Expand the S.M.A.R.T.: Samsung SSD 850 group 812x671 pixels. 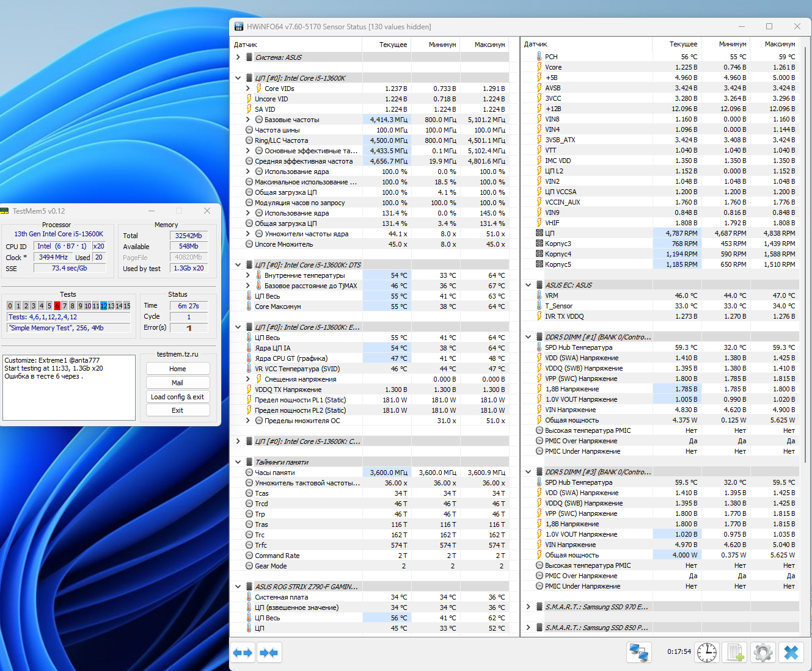(x=528, y=628)
